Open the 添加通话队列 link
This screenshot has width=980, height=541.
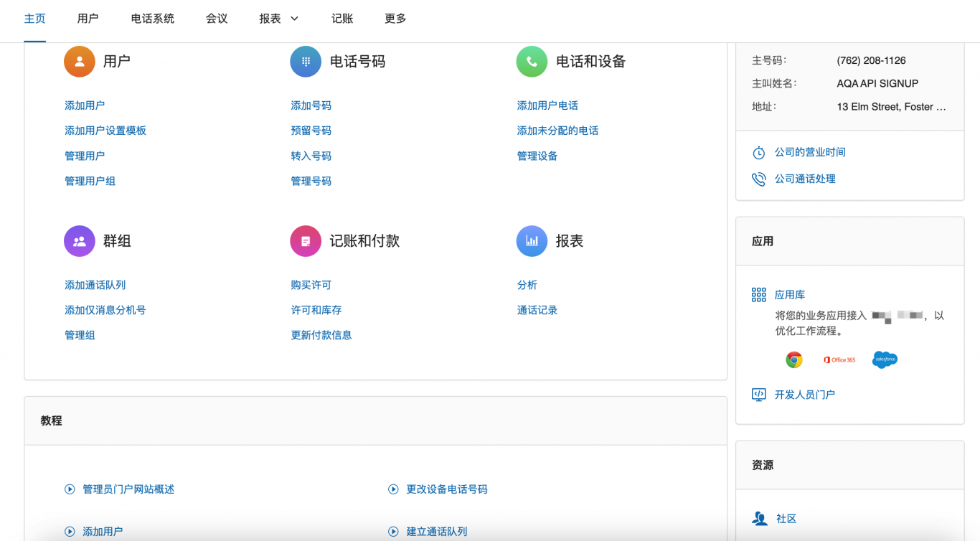pos(95,285)
